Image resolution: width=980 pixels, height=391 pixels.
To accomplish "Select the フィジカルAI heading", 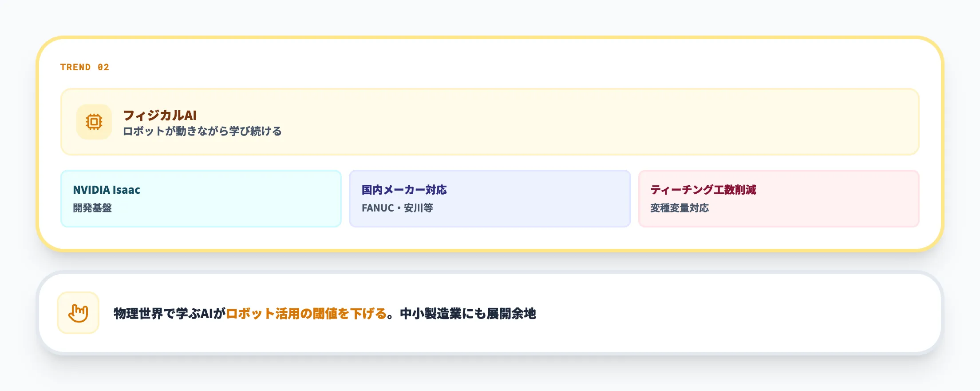I will coord(160,115).
